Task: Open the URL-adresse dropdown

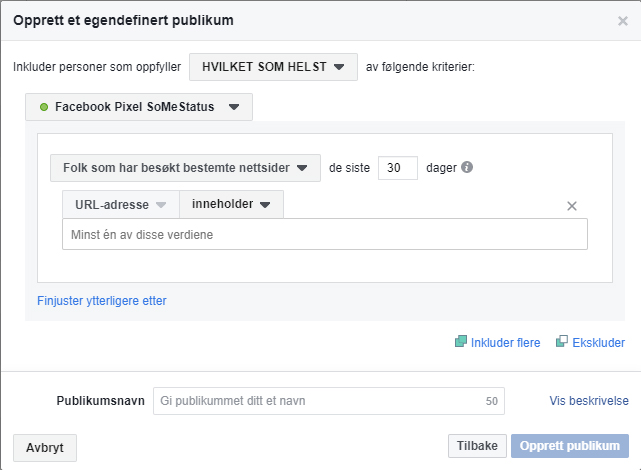Action: (121, 204)
